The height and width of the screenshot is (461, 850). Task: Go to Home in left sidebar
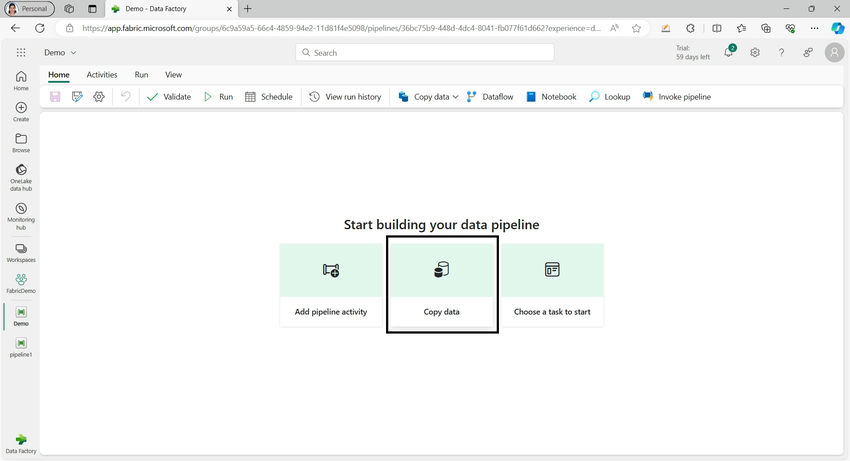[21, 80]
